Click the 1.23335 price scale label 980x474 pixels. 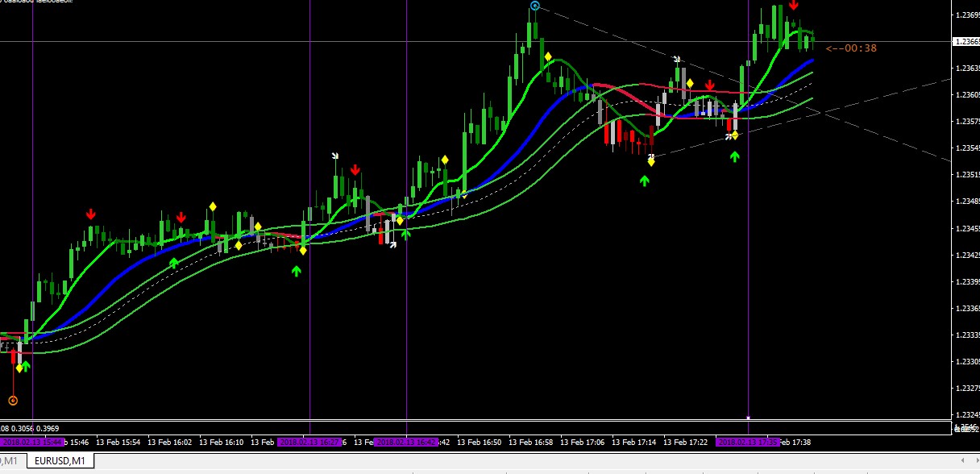tap(966, 335)
